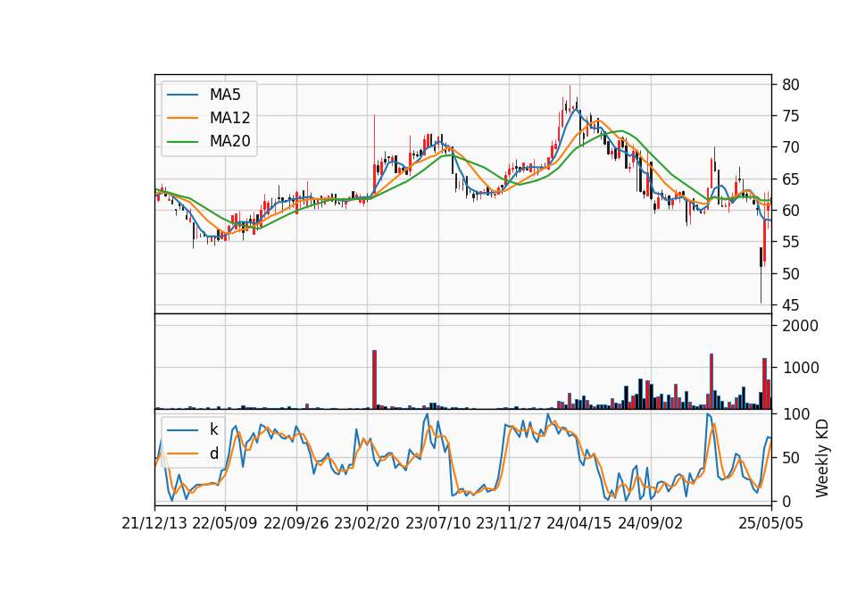Click the 23/02/20 date tick label
The image size is (857, 616).
(367, 523)
